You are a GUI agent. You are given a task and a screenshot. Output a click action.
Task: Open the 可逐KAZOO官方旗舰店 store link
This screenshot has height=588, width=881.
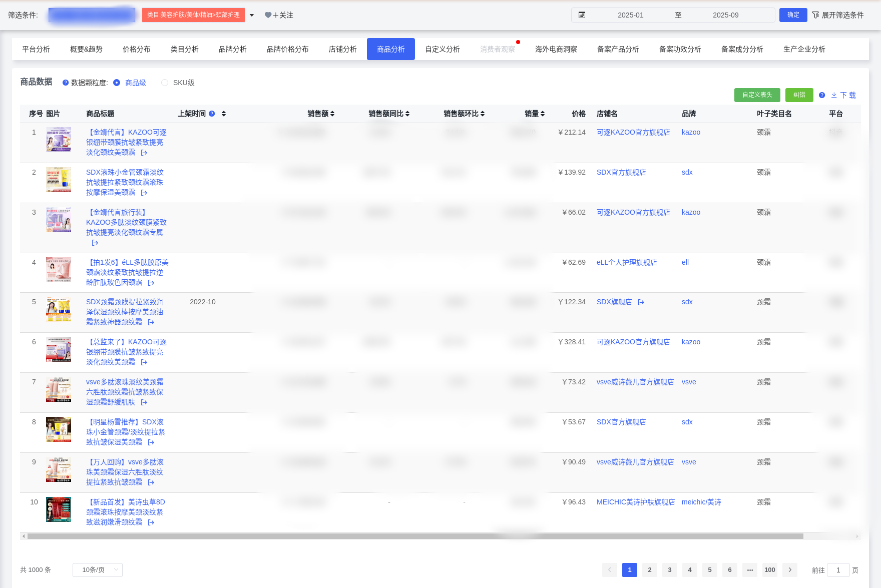(x=633, y=132)
